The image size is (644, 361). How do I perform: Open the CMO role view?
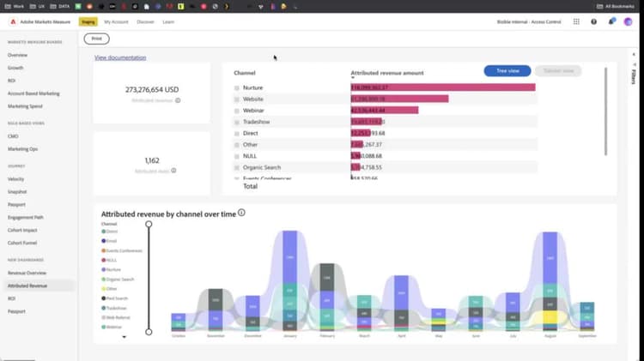tap(13, 136)
